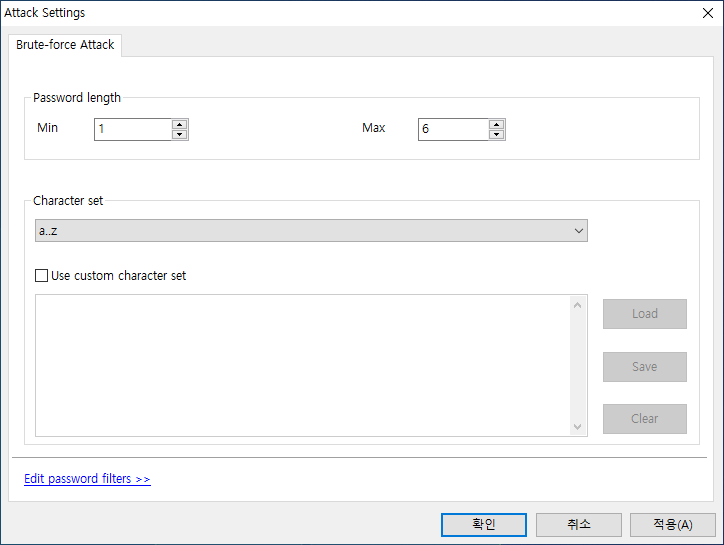
Task: Select the Brute-force Attack tab
Action: [65, 45]
